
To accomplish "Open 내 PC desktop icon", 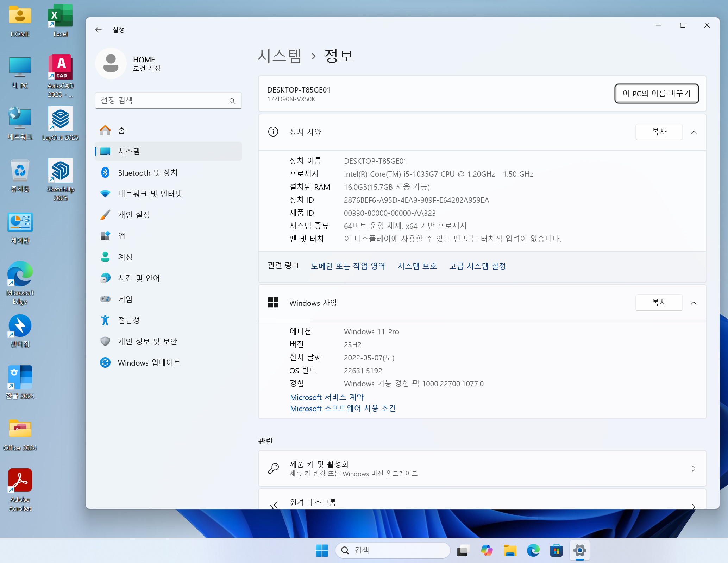I will [x=20, y=73].
